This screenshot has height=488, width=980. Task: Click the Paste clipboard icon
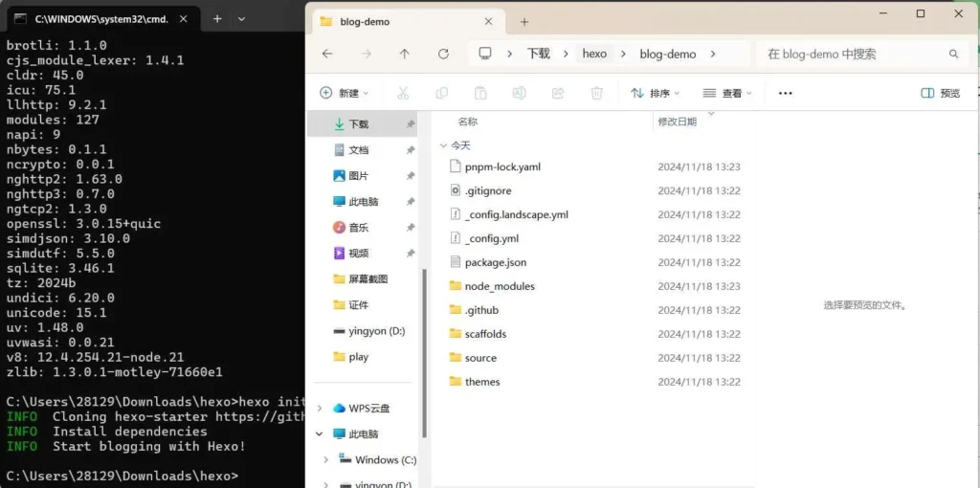[479, 93]
